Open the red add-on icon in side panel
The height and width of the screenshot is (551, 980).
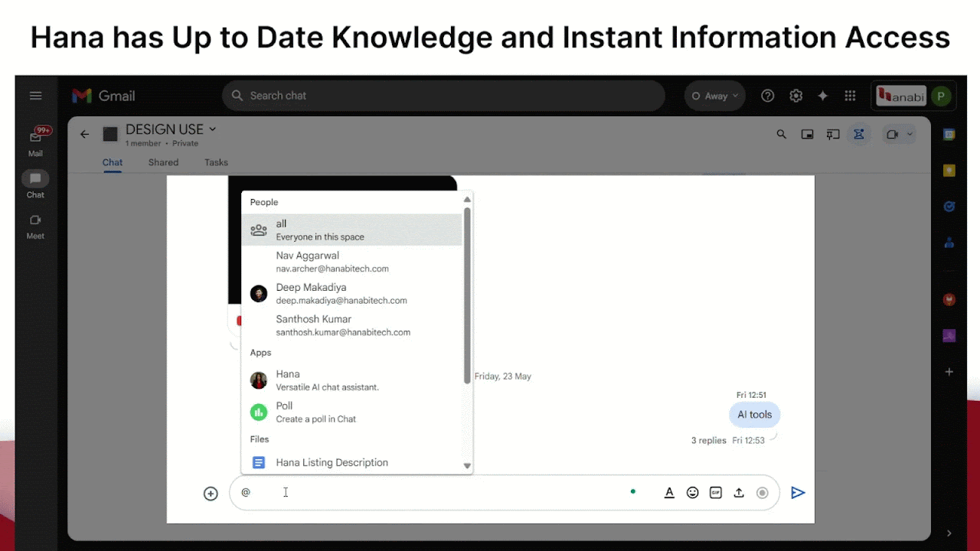coord(949,299)
